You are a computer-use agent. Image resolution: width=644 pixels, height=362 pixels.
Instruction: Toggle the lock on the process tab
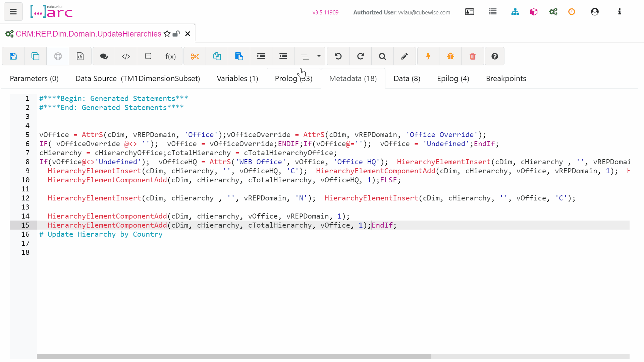[x=176, y=34]
